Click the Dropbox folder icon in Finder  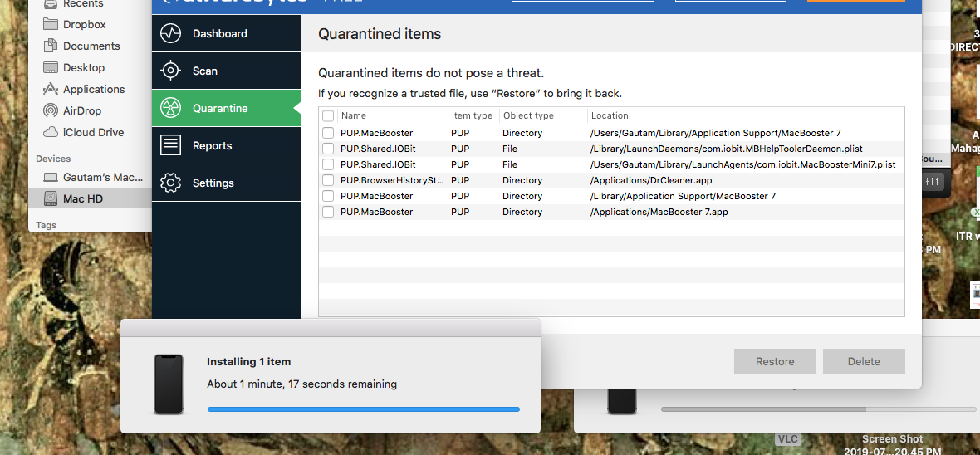point(51,24)
